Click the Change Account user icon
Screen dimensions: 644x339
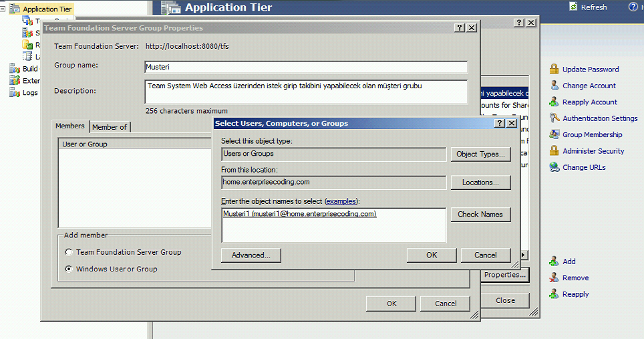click(554, 86)
